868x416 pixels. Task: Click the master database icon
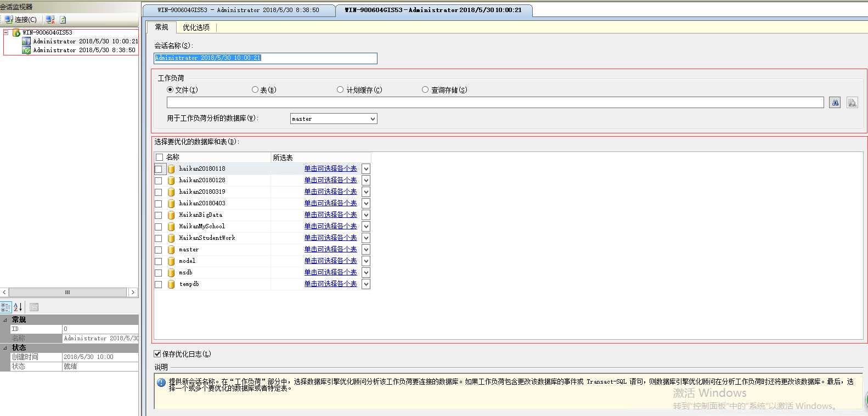click(x=171, y=250)
